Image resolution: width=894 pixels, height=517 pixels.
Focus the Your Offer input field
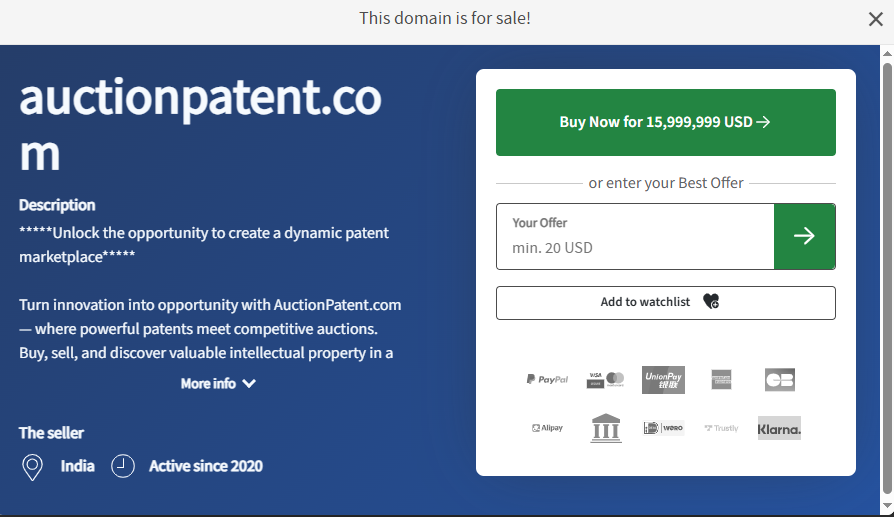tap(635, 236)
